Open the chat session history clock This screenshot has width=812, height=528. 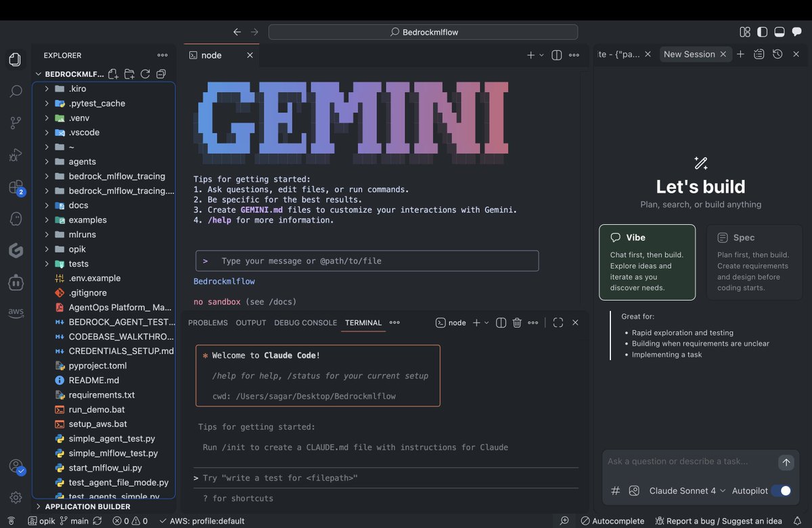[x=777, y=54]
